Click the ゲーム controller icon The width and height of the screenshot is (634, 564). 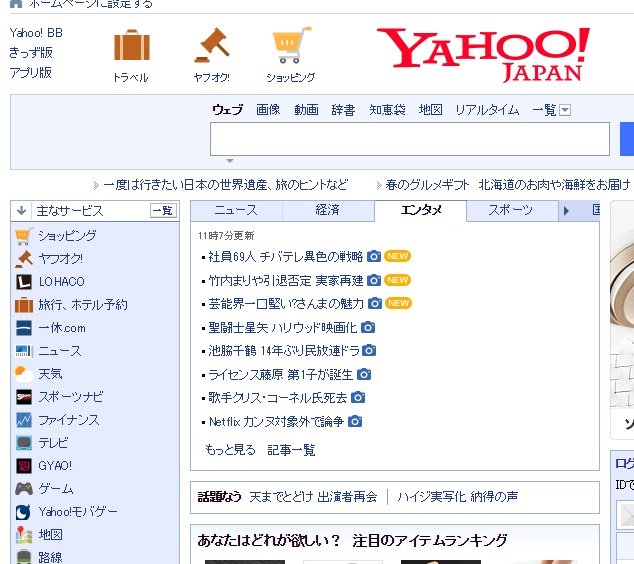(x=23, y=489)
